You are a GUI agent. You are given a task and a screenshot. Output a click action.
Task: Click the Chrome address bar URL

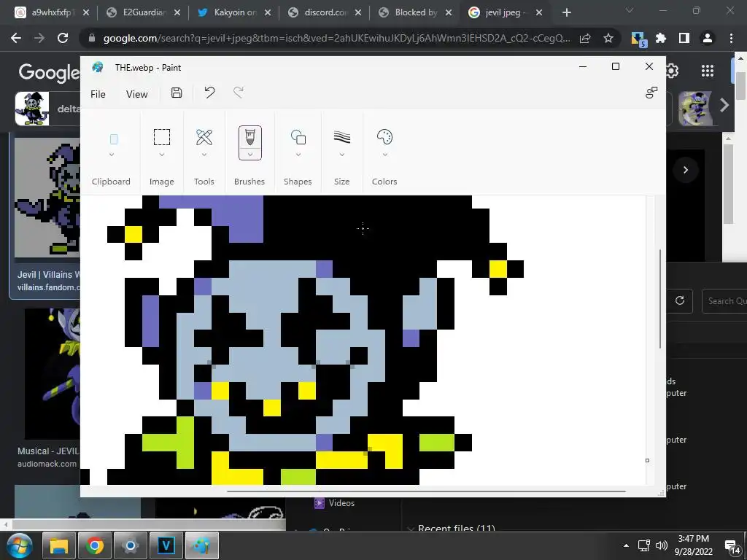tap(336, 39)
